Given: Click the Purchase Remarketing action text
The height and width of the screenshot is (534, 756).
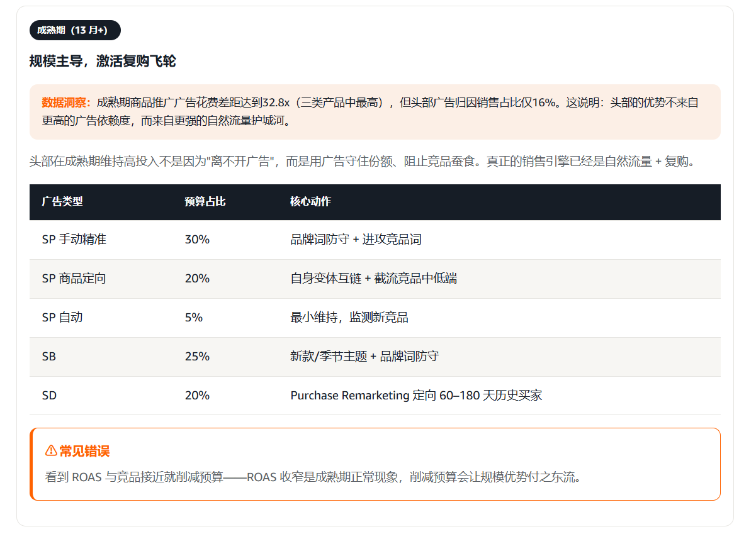Looking at the screenshot, I should point(416,396).
